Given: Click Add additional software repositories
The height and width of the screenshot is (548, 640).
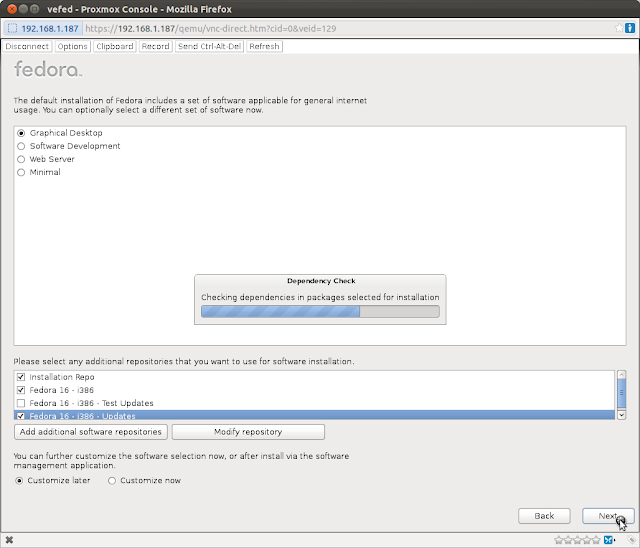Looking at the screenshot, I should 91,432.
